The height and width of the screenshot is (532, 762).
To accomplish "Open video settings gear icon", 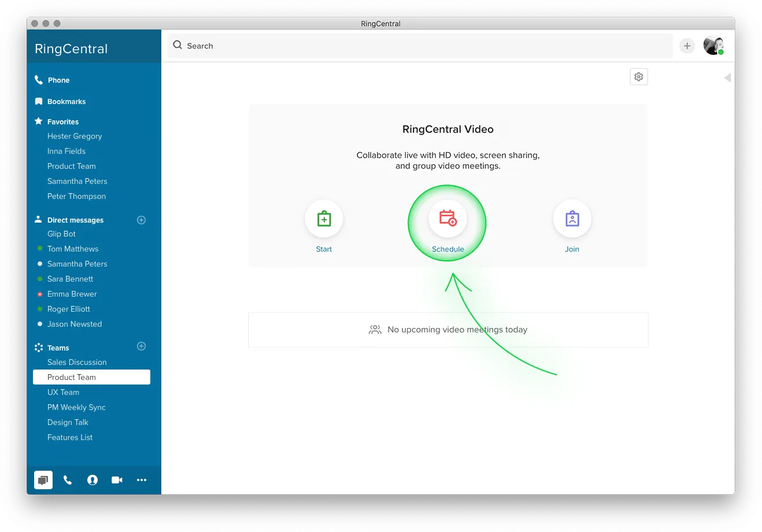I will pos(638,77).
